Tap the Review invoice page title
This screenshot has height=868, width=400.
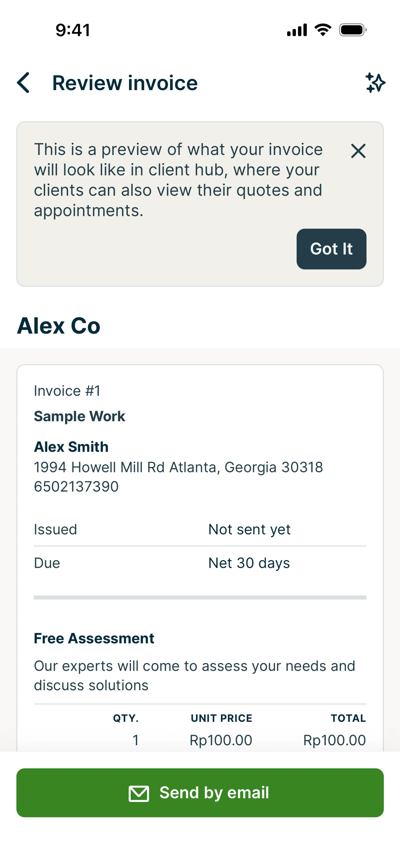tap(125, 83)
